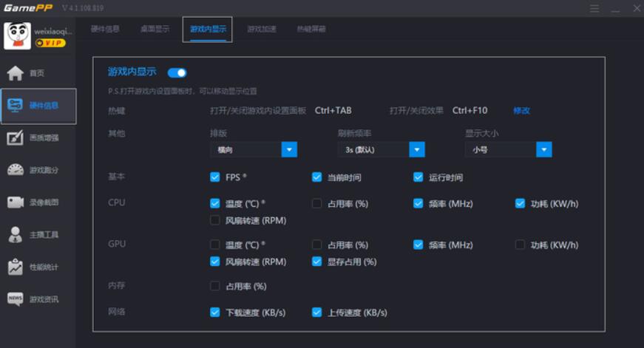Click the hamburger menu icon in title bar
The width and height of the screenshot is (644, 348).
coord(594,8)
